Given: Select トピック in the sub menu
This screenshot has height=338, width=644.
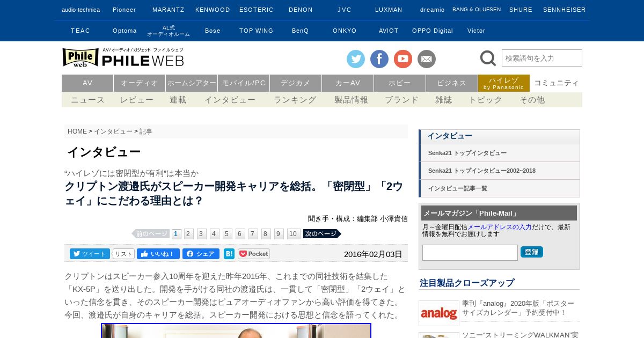Looking at the screenshot, I should pyautogui.click(x=486, y=100).
